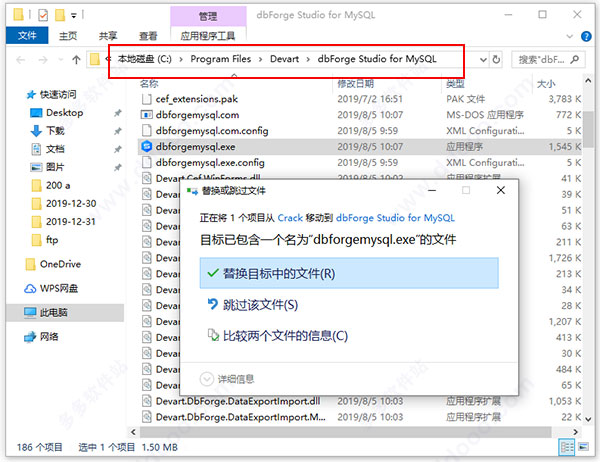Click the Explorer help question mark icon
Screen dimensions: 600x462
point(586,36)
